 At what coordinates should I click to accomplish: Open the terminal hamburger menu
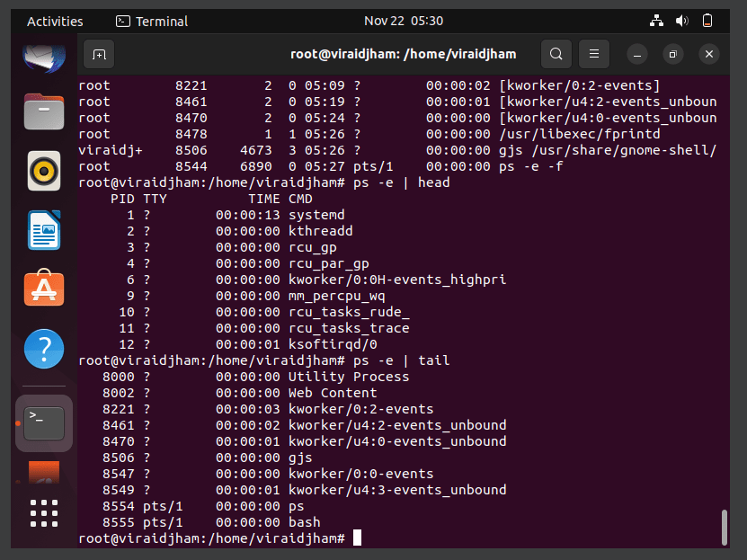tap(593, 54)
